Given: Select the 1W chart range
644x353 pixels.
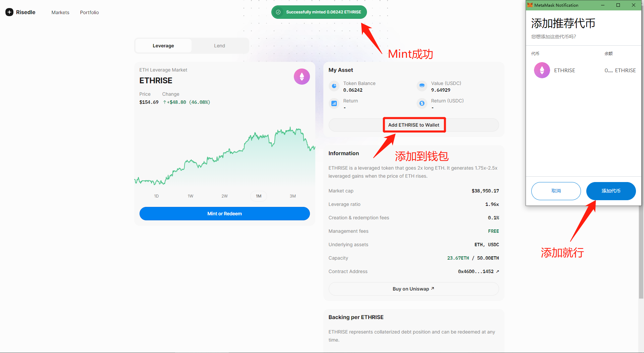Looking at the screenshot, I should (191, 196).
